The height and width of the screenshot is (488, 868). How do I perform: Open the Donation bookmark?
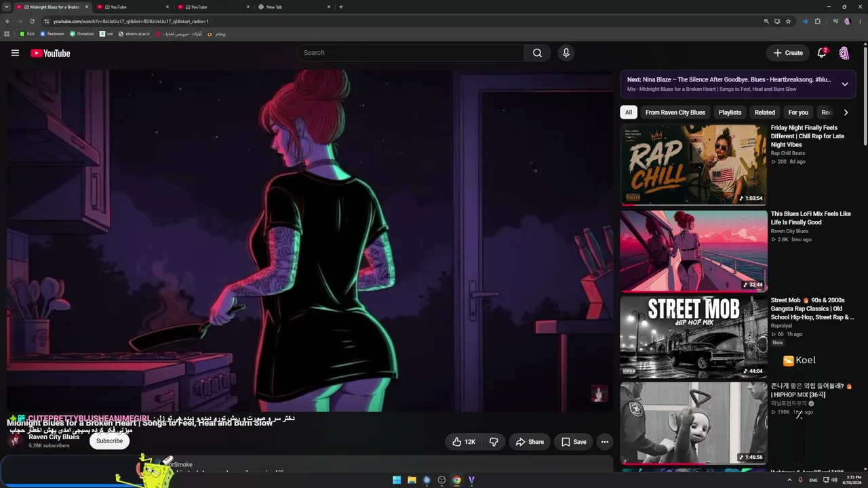pyautogui.click(x=82, y=34)
